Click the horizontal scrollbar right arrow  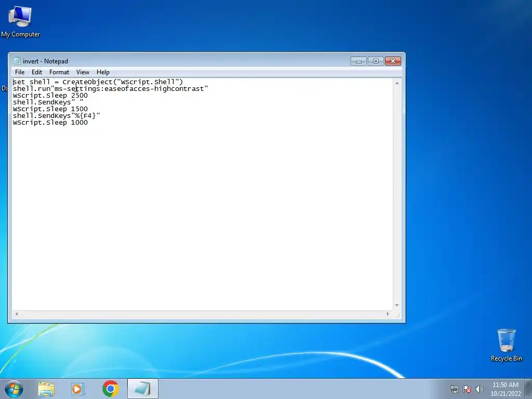[388, 314]
